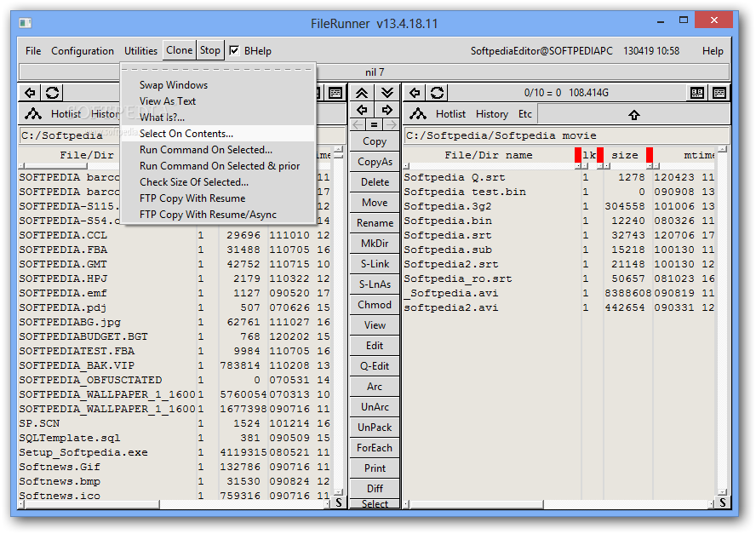Click the Delete button
The height and width of the screenshot is (534, 756).
click(375, 182)
